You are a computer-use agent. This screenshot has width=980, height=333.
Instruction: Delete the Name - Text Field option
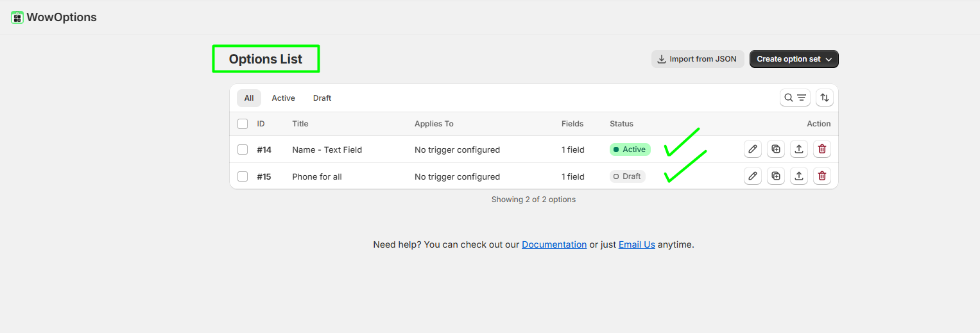822,149
